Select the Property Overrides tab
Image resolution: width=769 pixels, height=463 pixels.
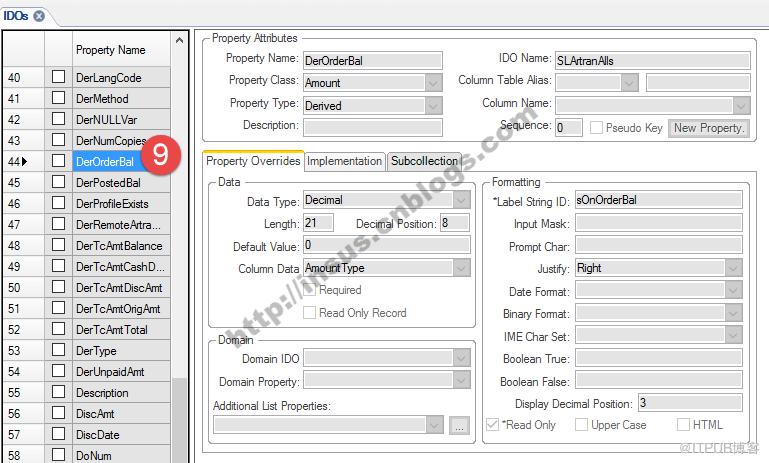click(x=253, y=161)
